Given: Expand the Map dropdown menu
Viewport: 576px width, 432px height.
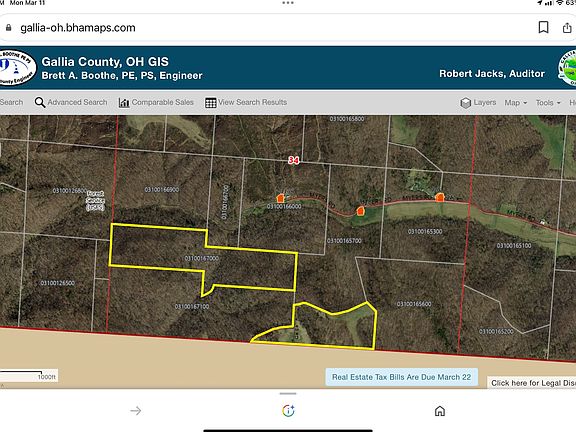Looking at the screenshot, I should (x=516, y=102).
